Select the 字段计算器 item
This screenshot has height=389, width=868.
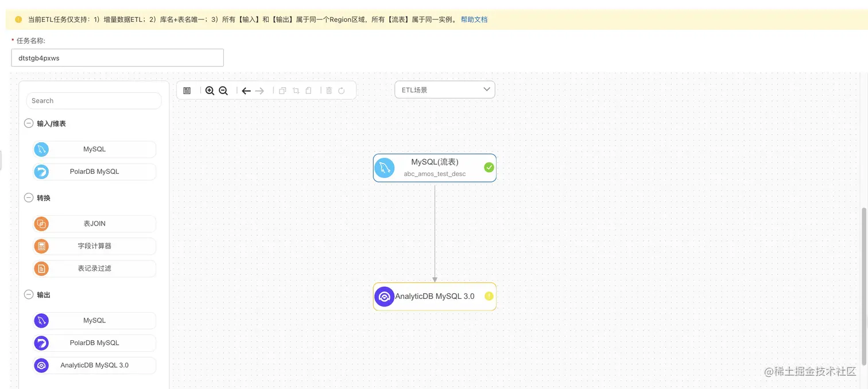(x=95, y=246)
